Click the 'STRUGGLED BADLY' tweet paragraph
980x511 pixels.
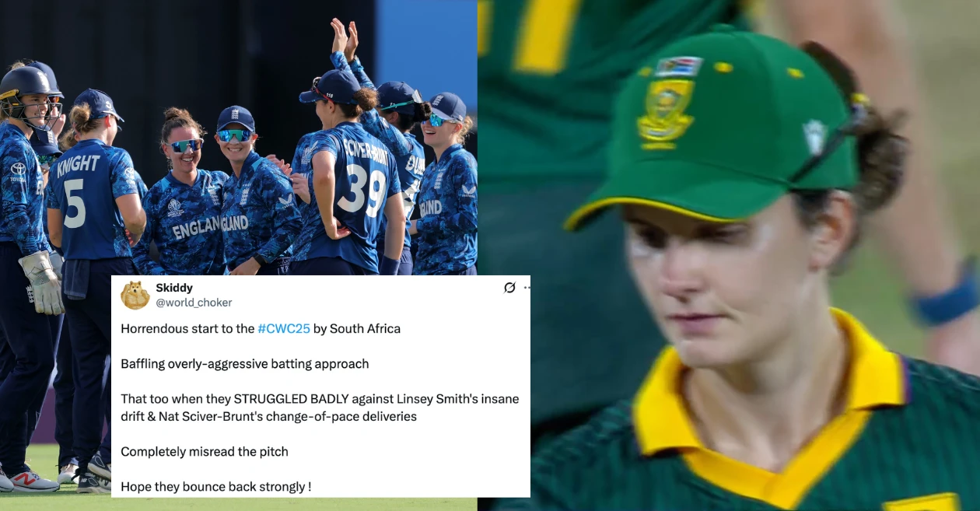pos(320,408)
